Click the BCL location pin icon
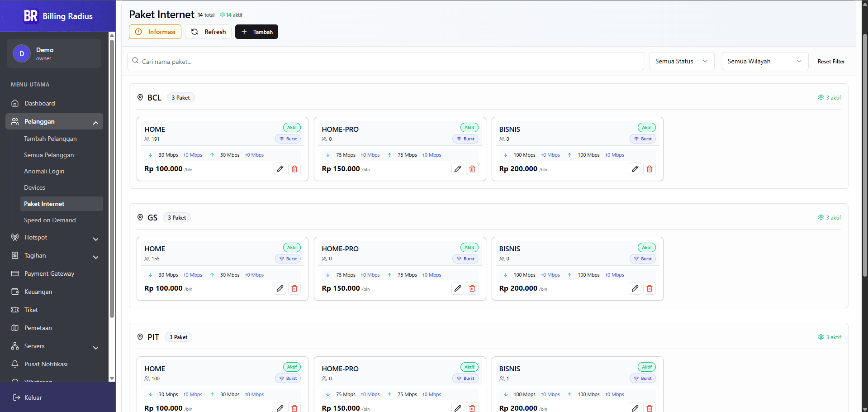Screen dimensions: 868x412 (140, 97)
